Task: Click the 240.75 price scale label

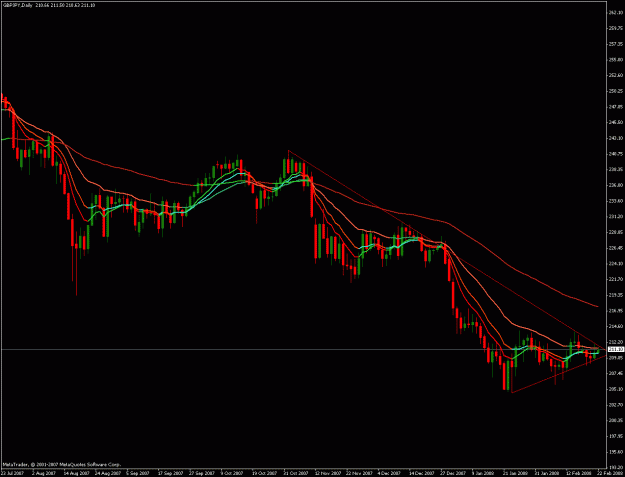Action: tap(616, 153)
